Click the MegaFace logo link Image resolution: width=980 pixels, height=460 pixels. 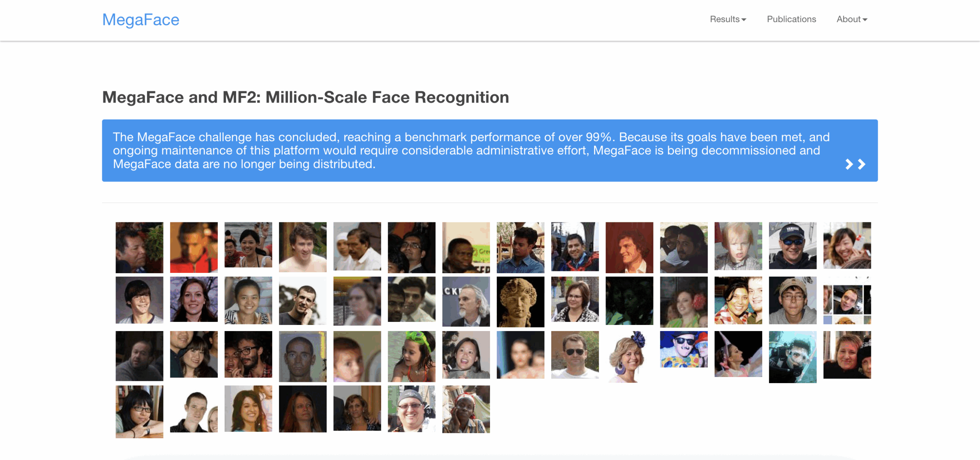click(x=140, y=20)
